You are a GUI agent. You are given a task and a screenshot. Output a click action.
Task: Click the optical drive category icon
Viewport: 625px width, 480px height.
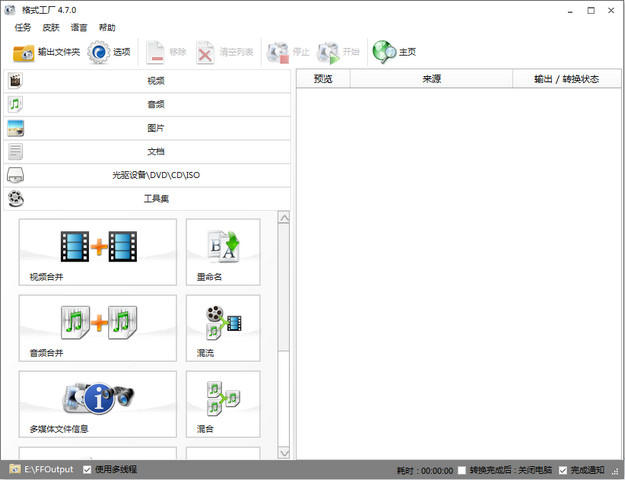(16, 175)
